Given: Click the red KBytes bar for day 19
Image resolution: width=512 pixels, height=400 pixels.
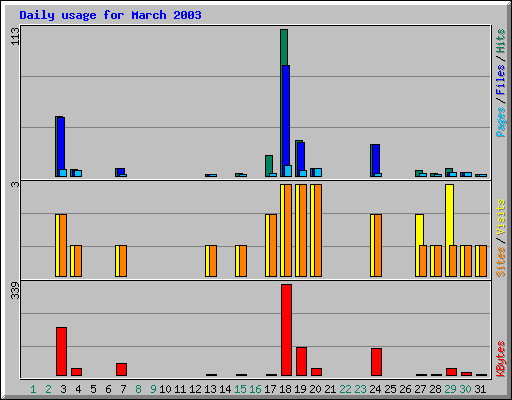Looking at the screenshot, I should pos(301,362).
